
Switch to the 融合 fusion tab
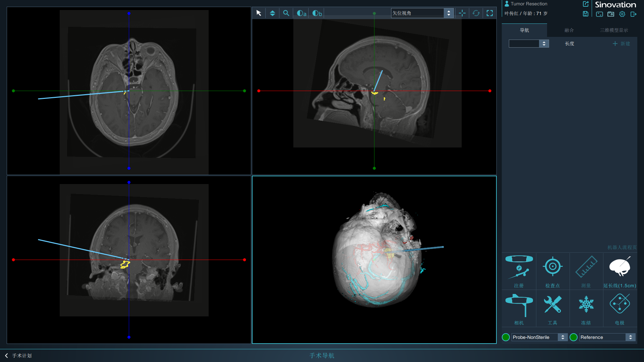(569, 30)
